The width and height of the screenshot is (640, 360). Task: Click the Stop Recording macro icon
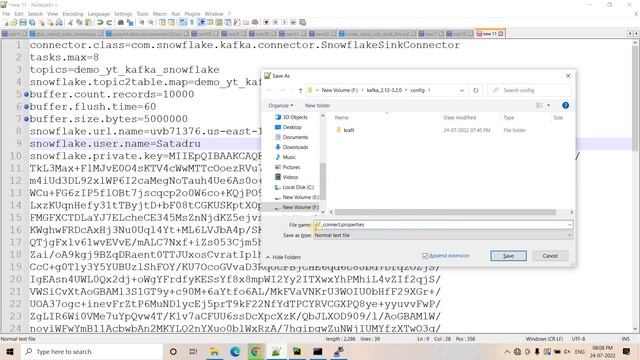tap(275, 22)
